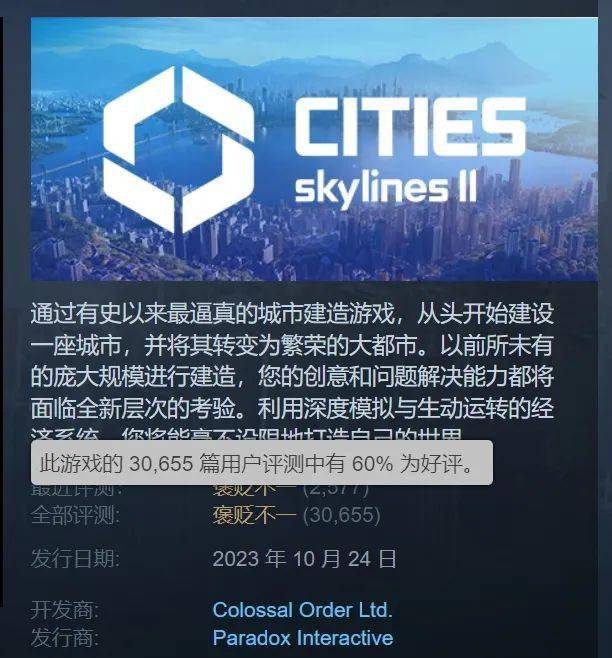Image resolution: width=612 pixels, height=658 pixels.
Task: Click the CITIES title text in banner
Action: point(411,126)
